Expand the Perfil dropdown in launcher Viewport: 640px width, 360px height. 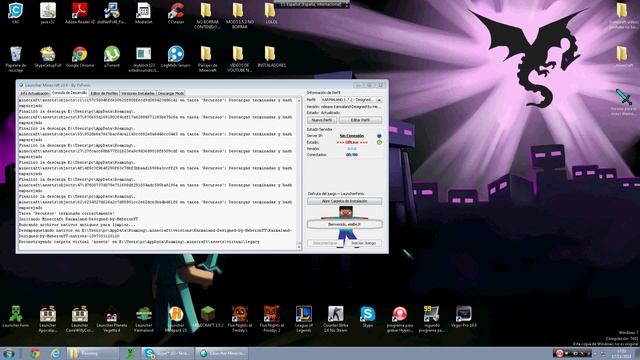[379, 100]
